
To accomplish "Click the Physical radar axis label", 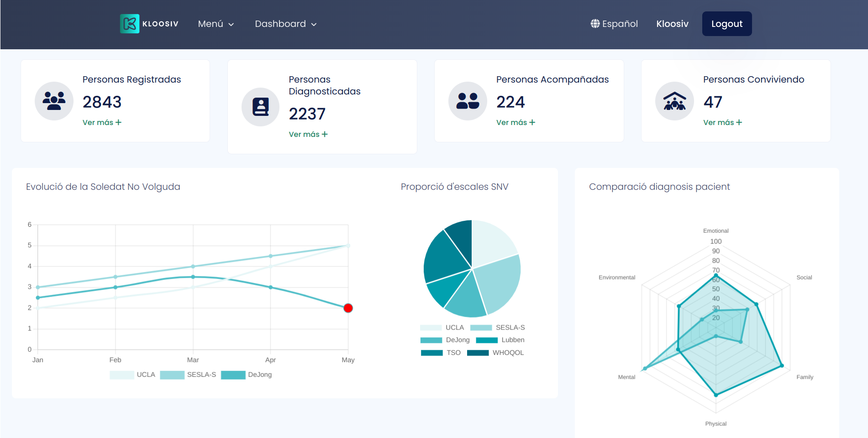I will [715, 424].
